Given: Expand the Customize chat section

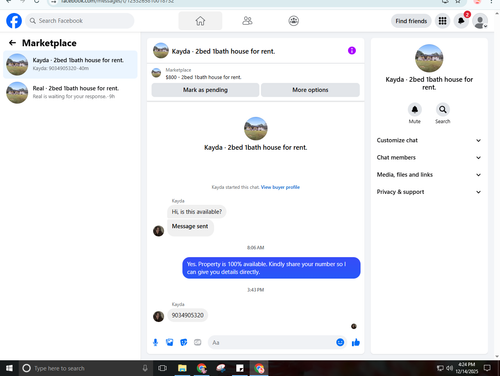Looking at the screenshot, I should (x=429, y=140).
